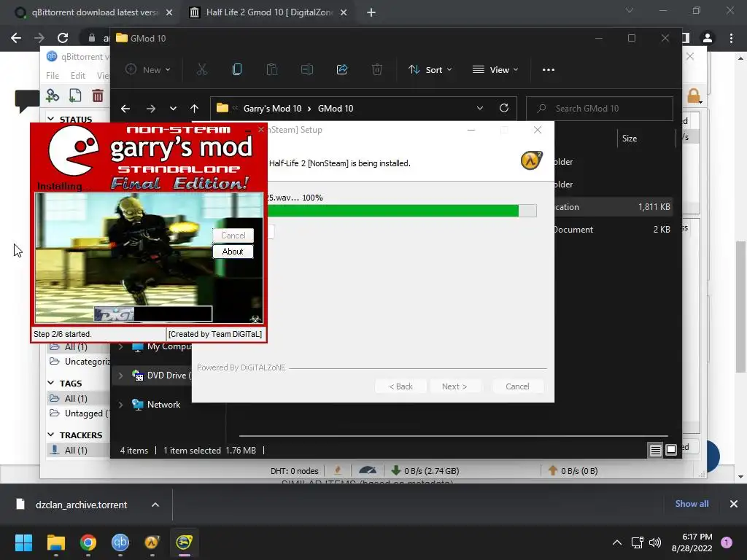Switch to large thumbnails view icon

671,450
